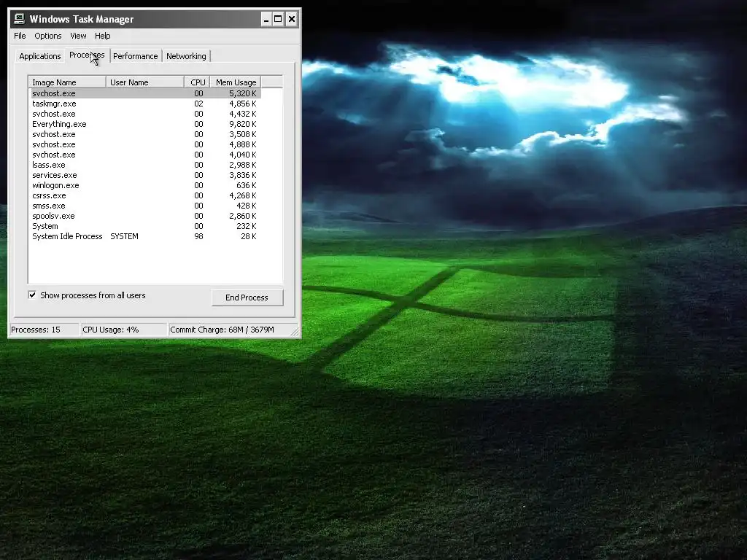The image size is (747, 560).
Task: Open the View menu
Action: [x=78, y=36]
